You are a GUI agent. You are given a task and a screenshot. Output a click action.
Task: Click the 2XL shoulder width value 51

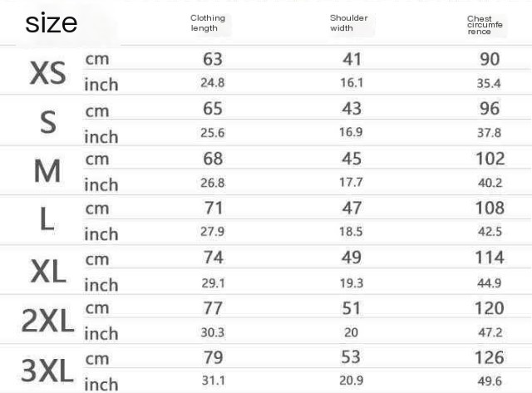pyautogui.click(x=352, y=308)
